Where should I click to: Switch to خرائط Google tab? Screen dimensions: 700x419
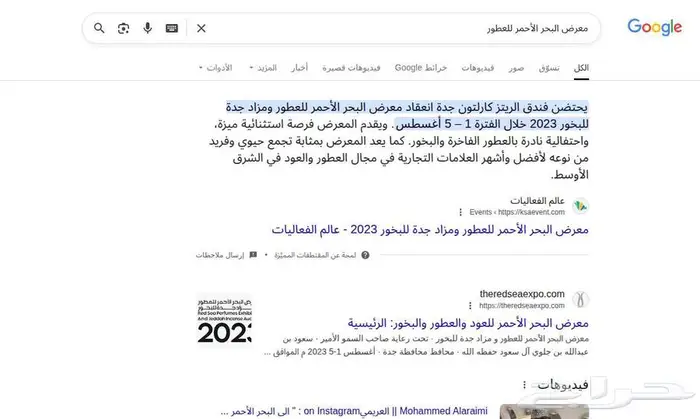coord(421,68)
